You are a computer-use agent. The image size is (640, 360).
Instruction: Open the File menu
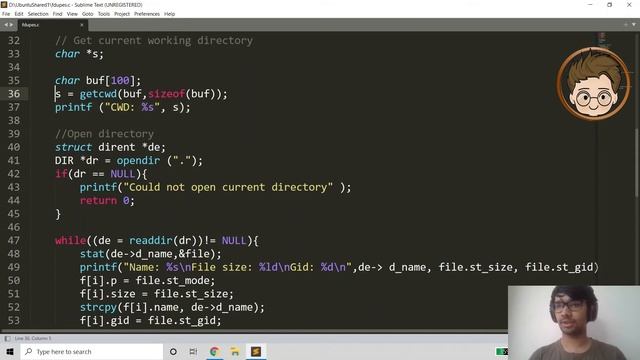(6, 14)
